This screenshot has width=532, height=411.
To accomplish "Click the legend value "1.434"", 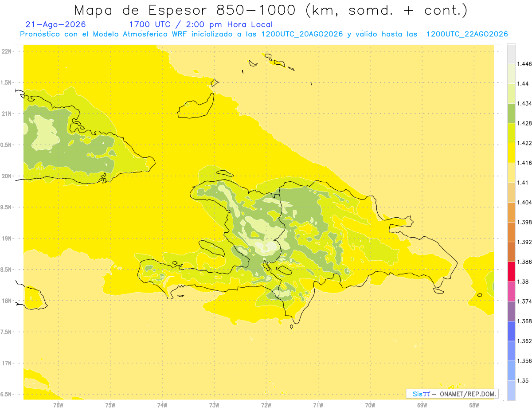I will [524, 103].
